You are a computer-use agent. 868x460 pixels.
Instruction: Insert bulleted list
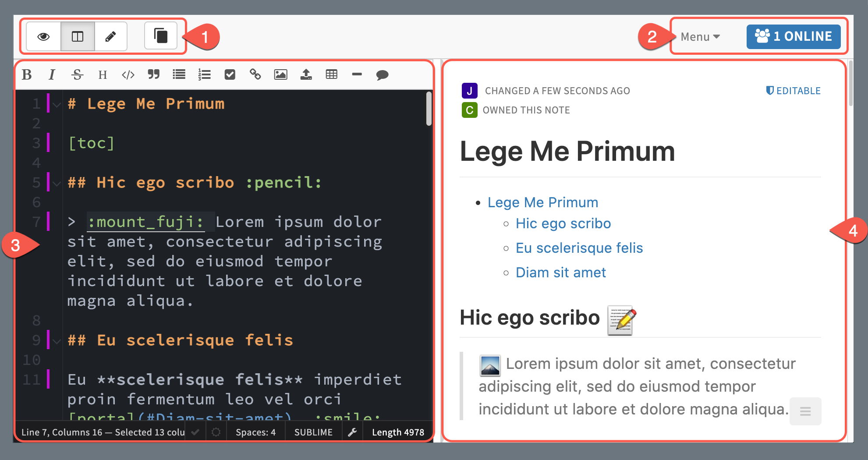point(179,75)
